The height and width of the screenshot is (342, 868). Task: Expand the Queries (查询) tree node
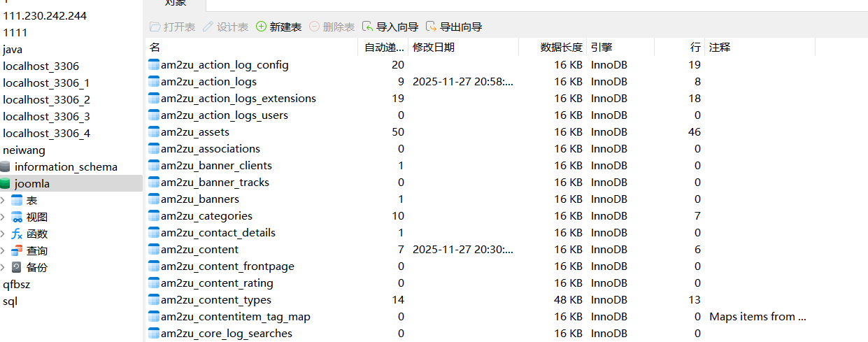3,251
